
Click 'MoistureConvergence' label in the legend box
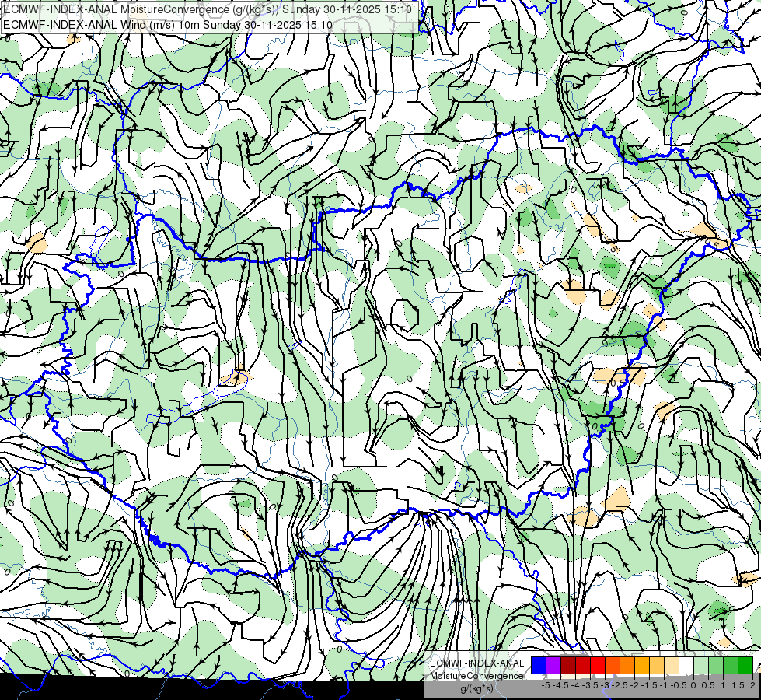476,676
